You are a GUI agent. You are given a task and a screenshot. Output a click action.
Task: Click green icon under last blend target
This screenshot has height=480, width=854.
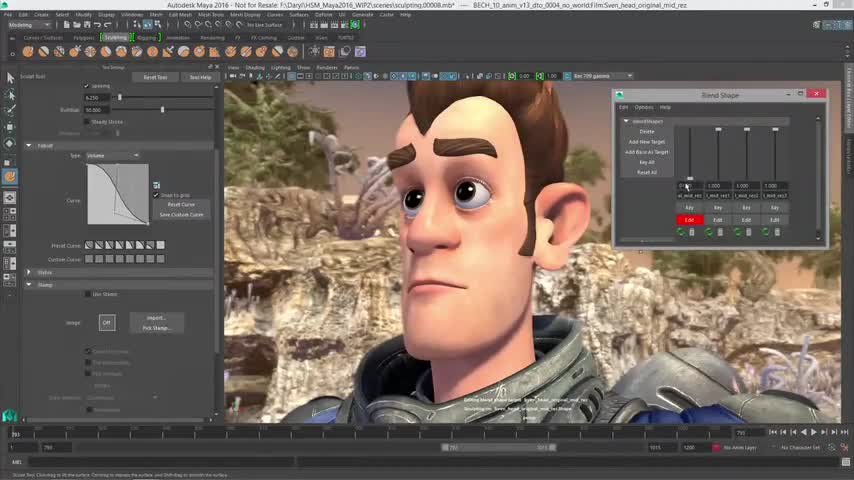pyautogui.click(x=766, y=232)
